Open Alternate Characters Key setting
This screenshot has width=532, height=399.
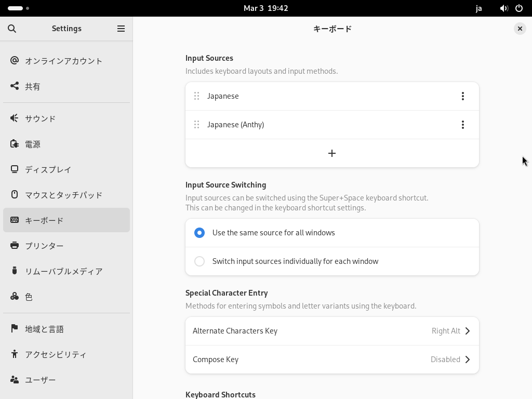point(332,331)
